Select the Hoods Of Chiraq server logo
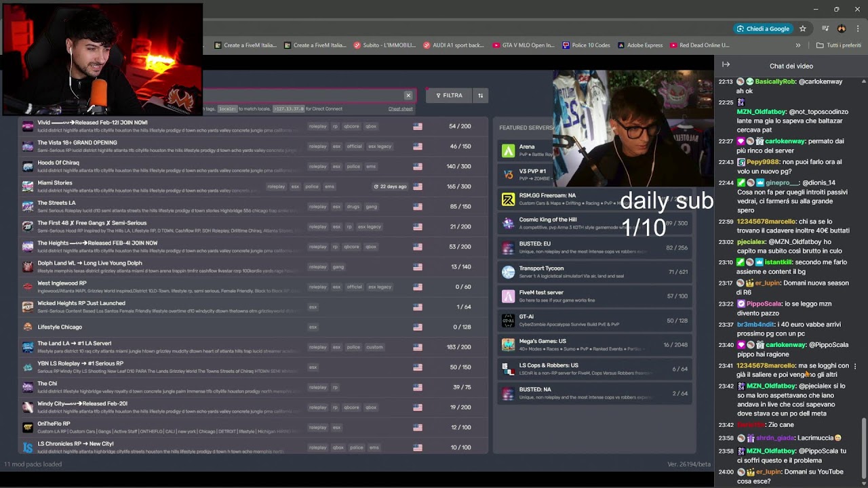This screenshot has width=868, height=488. pyautogui.click(x=28, y=166)
